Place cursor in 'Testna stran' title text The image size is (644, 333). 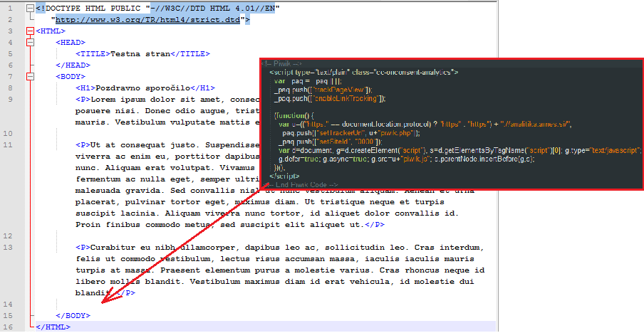tap(140, 54)
